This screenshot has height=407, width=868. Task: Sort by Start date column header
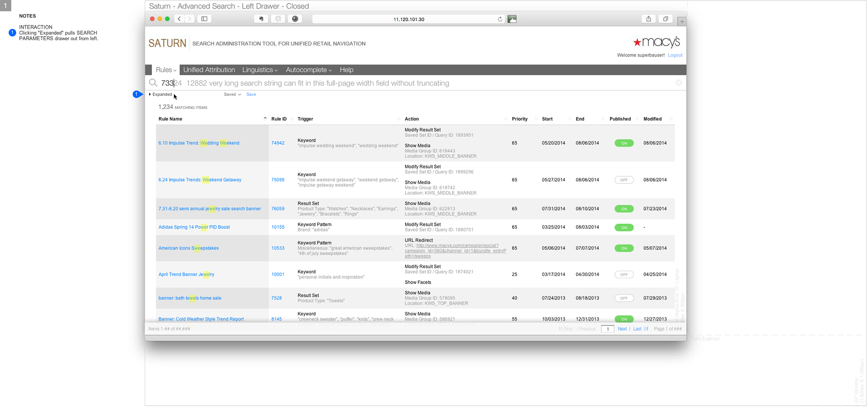[547, 119]
